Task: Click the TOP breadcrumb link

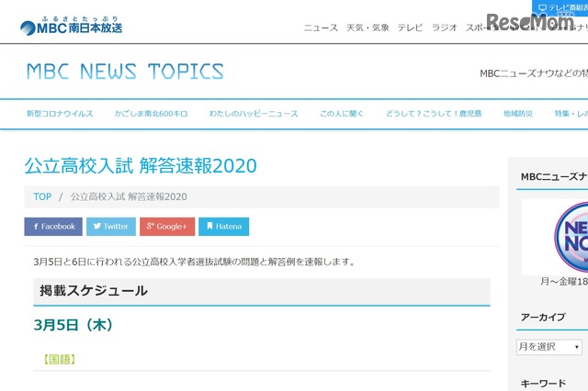Action: (42, 196)
